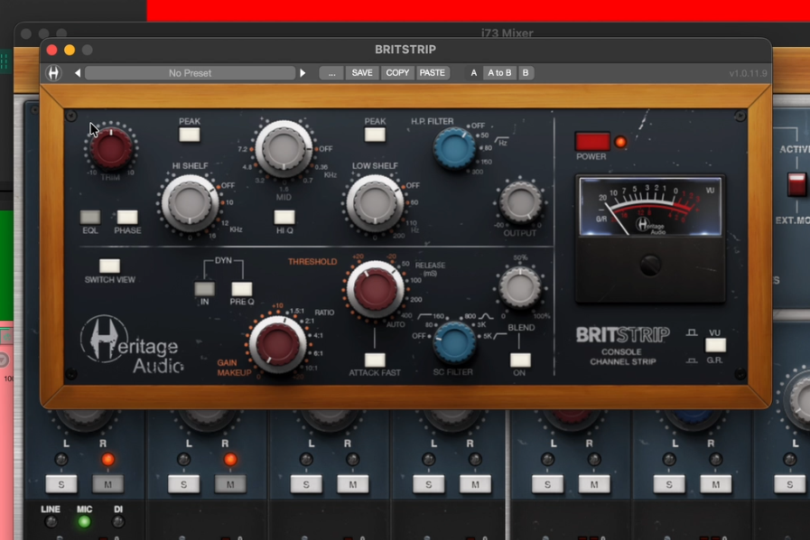Toggle the BLEND ON switch
This screenshot has height=540, width=810.
pos(520,360)
